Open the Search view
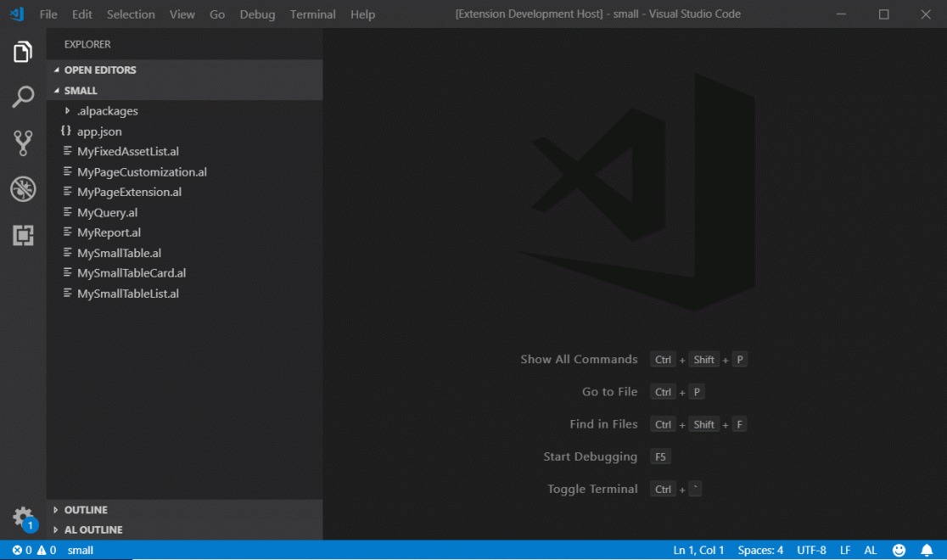 coord(22,97)
